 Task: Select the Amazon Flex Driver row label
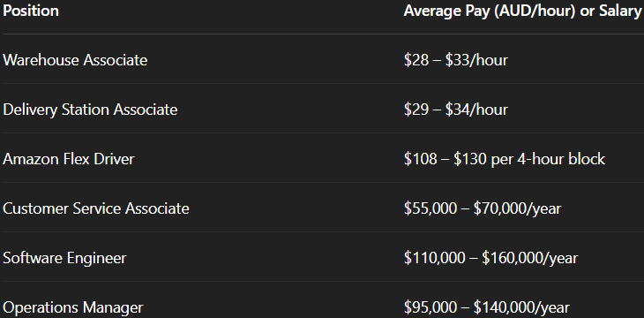click(69, 159)
